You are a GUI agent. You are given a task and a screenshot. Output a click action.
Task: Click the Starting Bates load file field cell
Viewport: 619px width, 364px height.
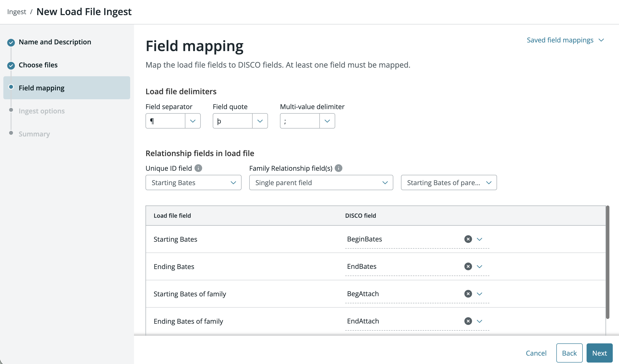pyautogui.click(x=175, y=239)
